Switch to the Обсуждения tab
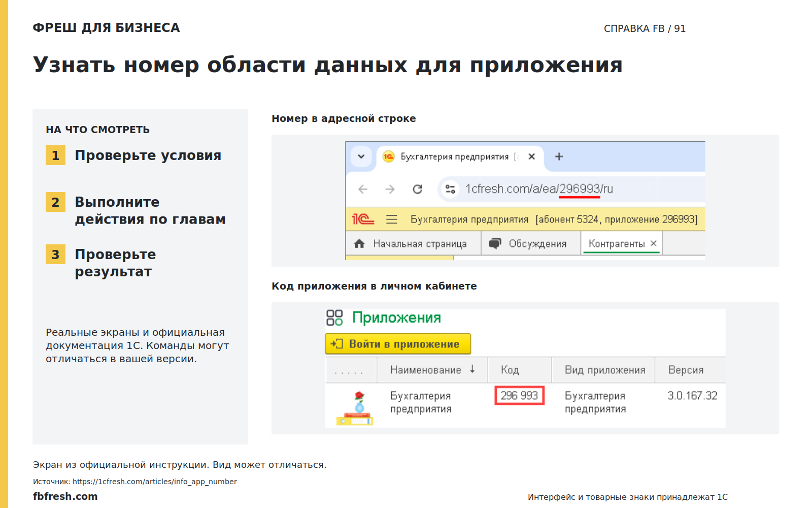Image resolution: width=812 pixels, height=508 pixels. click(x=531, y=243)
